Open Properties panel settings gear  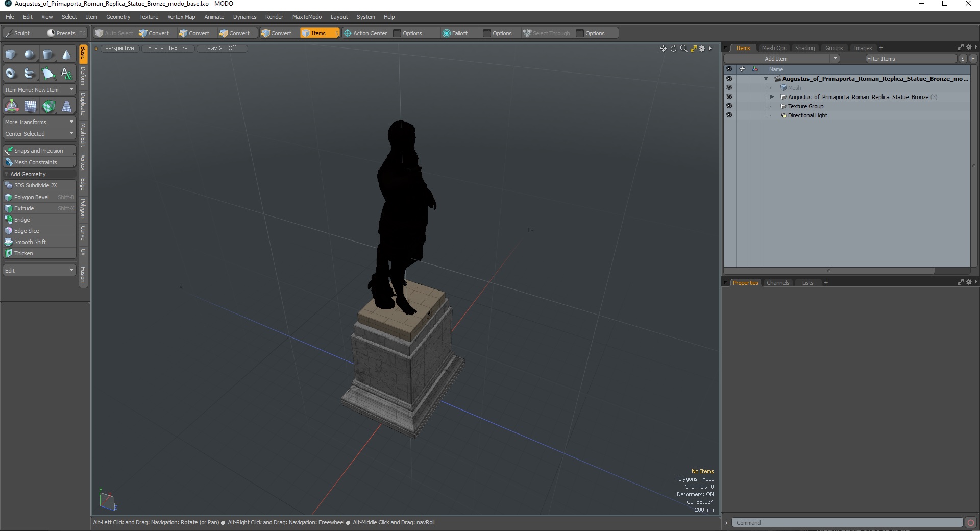pos(968,282)
